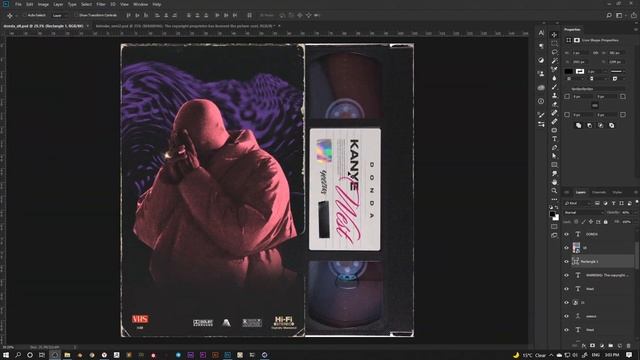Select the Pen tool
This screenshot has height=360, width=640.
coord(554,147)
